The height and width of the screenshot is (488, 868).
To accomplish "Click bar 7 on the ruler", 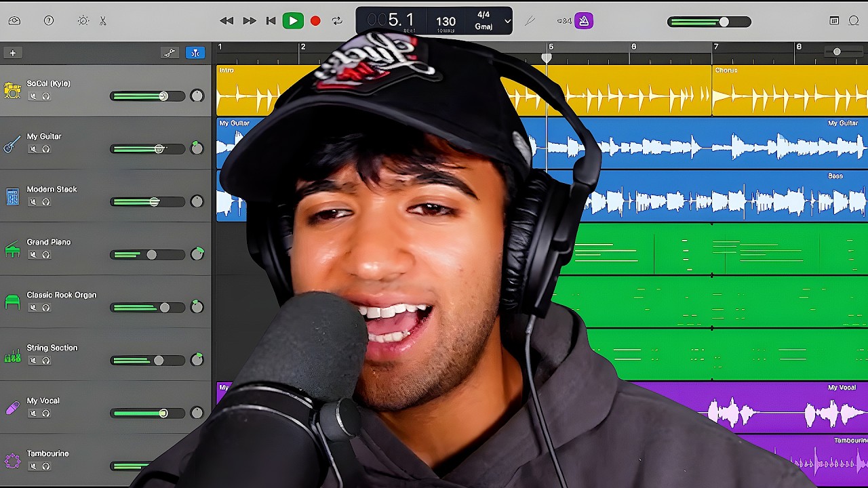I will [715, 47].
